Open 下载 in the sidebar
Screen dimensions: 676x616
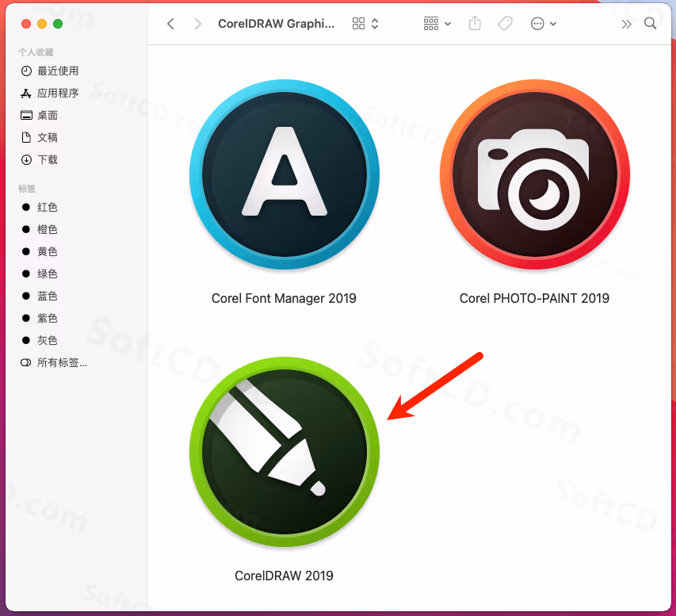(40, 159)
